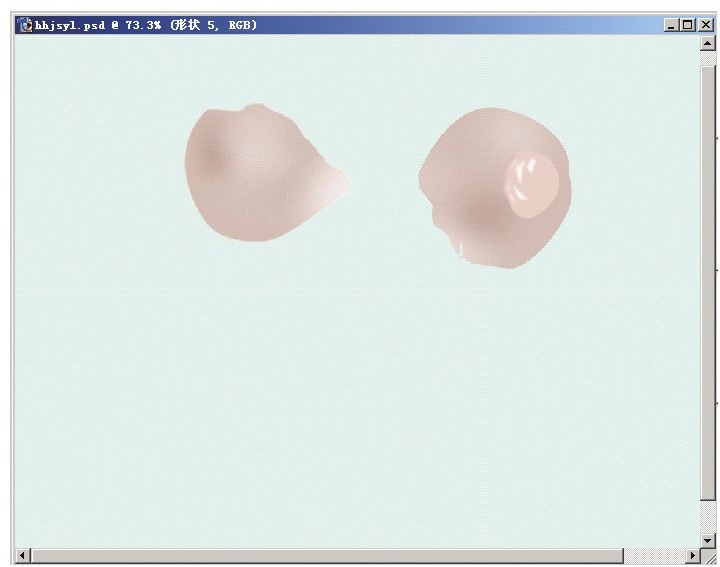This screenshot has height=567, width=720.
Task: Click the vertical scrollbar up arrow
Action: 708,44
